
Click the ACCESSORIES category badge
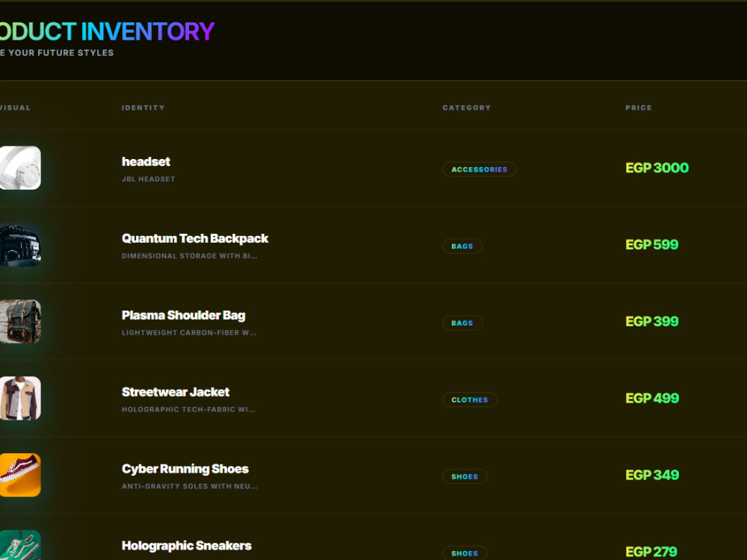click(x=480, y=169)
